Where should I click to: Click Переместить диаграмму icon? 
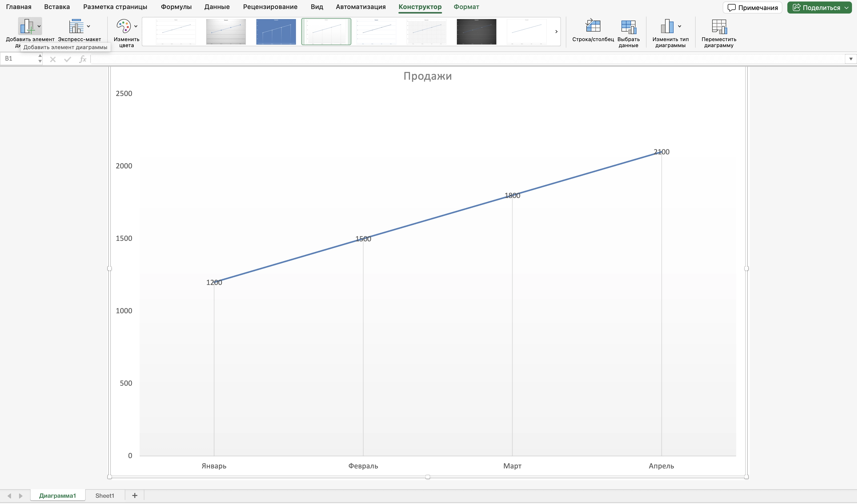click(x=719, y=26)
